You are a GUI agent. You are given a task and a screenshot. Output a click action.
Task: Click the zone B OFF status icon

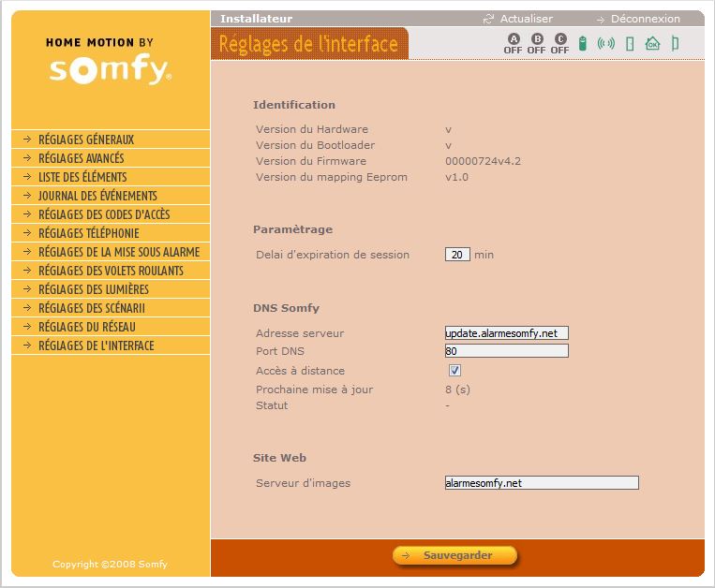[536, 43]
